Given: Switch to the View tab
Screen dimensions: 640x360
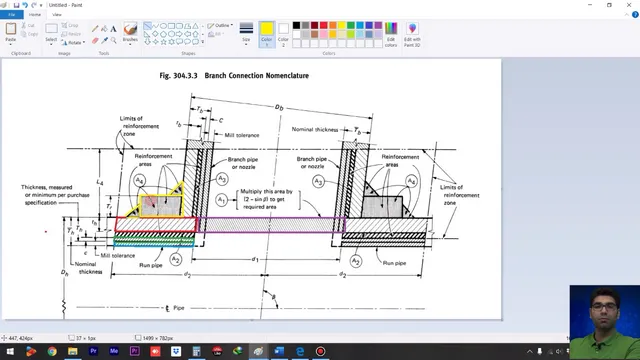Looking at the screenshot, I should (57, 15).
